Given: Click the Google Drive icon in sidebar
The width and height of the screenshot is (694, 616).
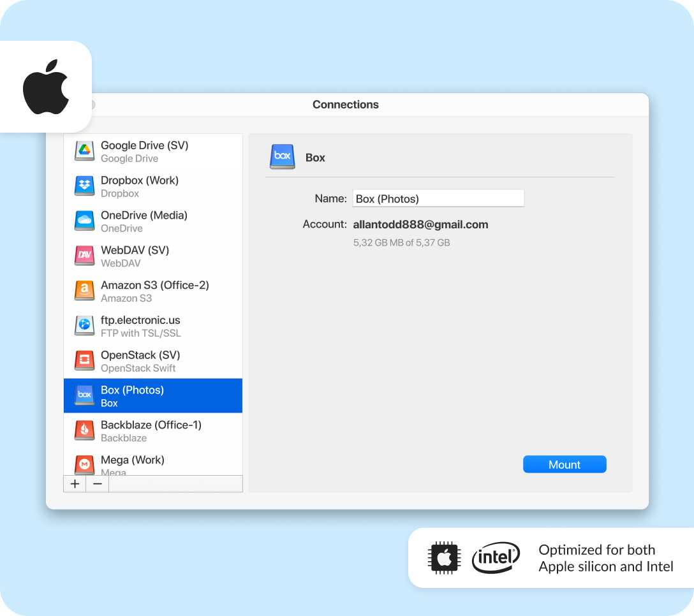Looking at the screenshot, I should [x=84, y=151].
